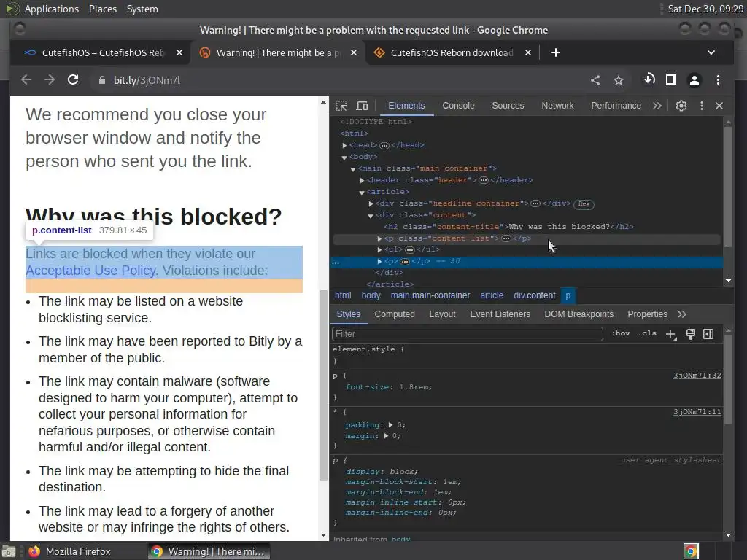Viewport: 747px width, 560px height.
Task: Open the Chrome profile avatar menu
Action: [694, 80]
